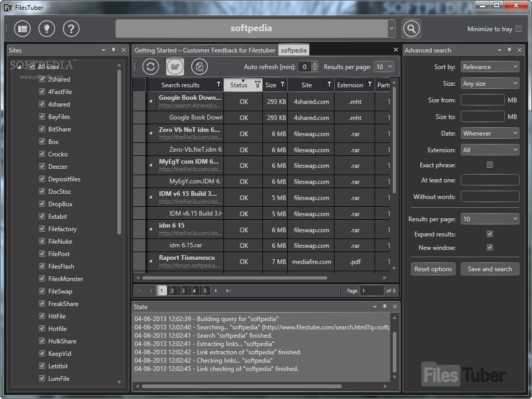
Task: Close the Advanced search panel
Action: (x=520, y=50)
